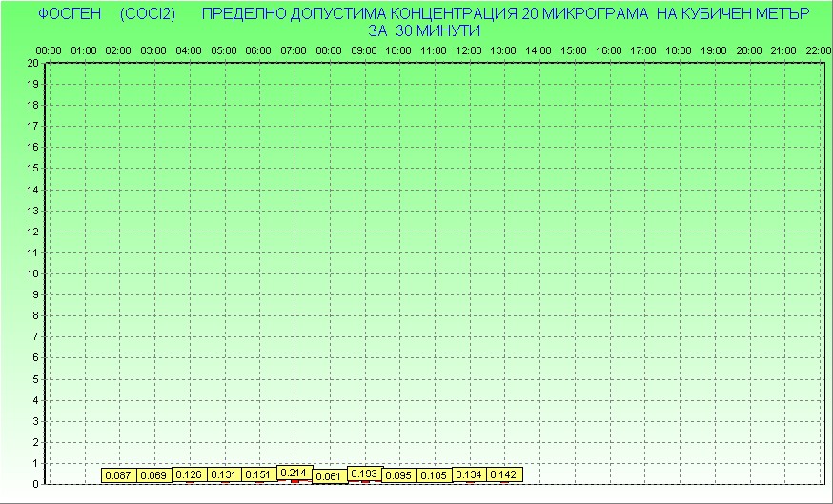Screen dimensions: 833x504
Task: Click the 00:00 time axis label
Action: tap(48, 50)
